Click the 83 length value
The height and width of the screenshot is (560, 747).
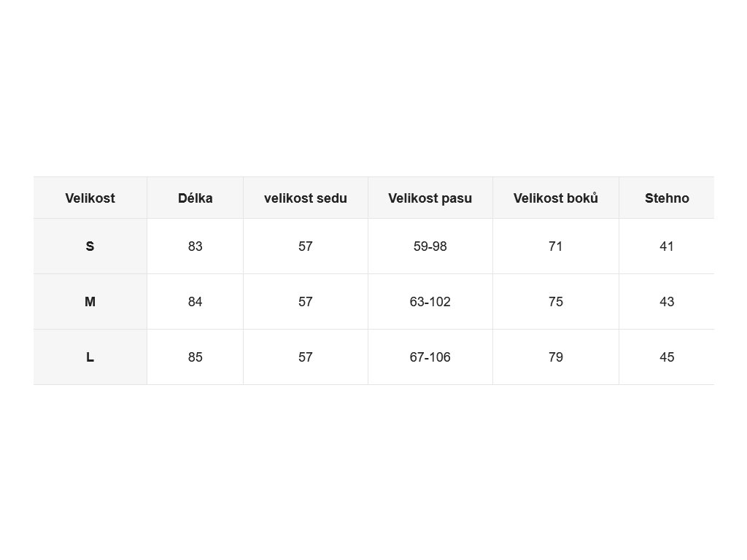(x=196, y=246)
